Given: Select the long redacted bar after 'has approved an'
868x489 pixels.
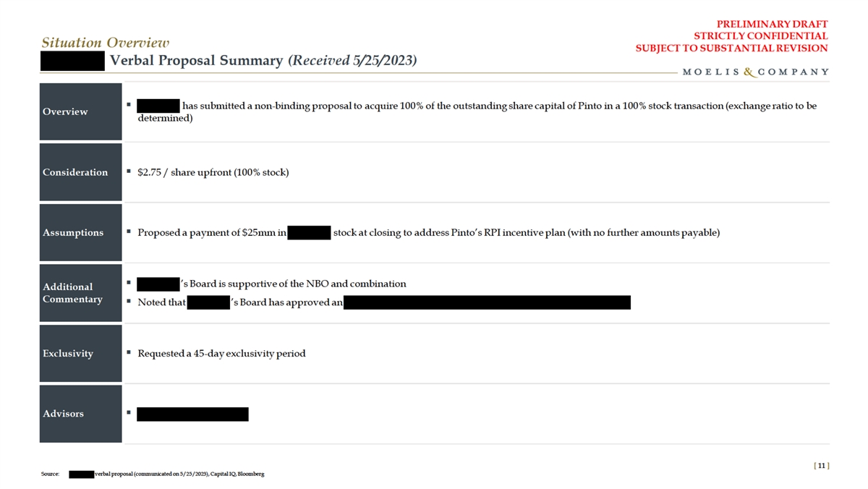Looking at the screenshot, I should (487, 302).
